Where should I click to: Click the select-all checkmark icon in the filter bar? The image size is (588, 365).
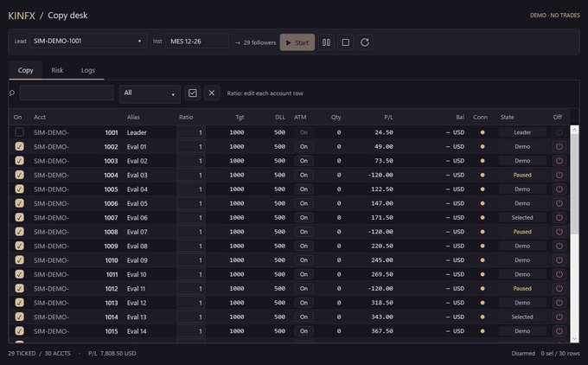(x=192, y=93)
